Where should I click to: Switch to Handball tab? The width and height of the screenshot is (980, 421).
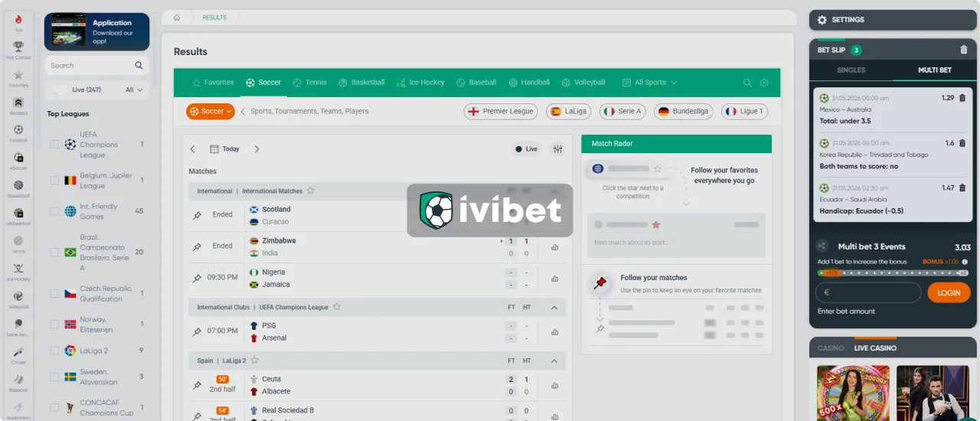pyautogui.click(x=528, y=83)
